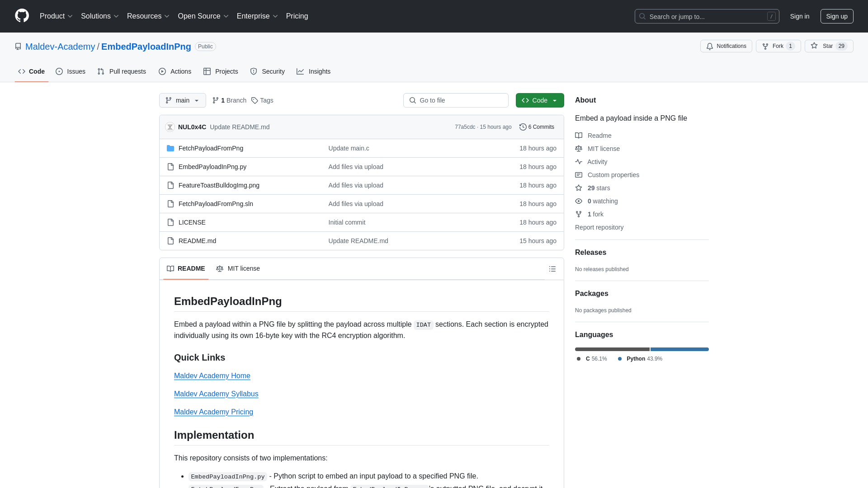Click the C 56.1% language entry
The width and height of the screenshot is (868, 488).
coord(592,359)
